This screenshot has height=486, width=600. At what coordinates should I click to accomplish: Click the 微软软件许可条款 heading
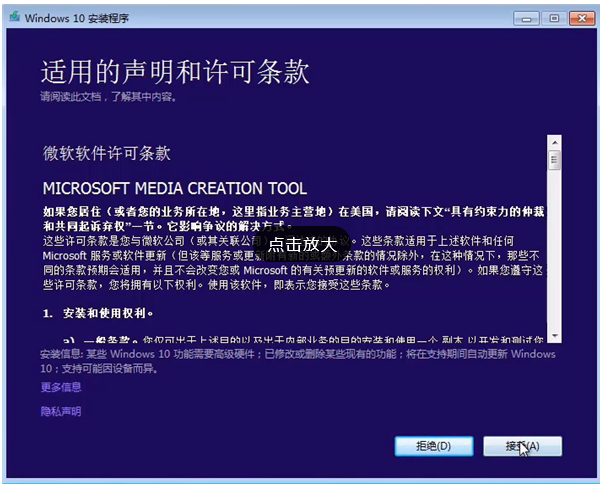(x=106, y=153)
